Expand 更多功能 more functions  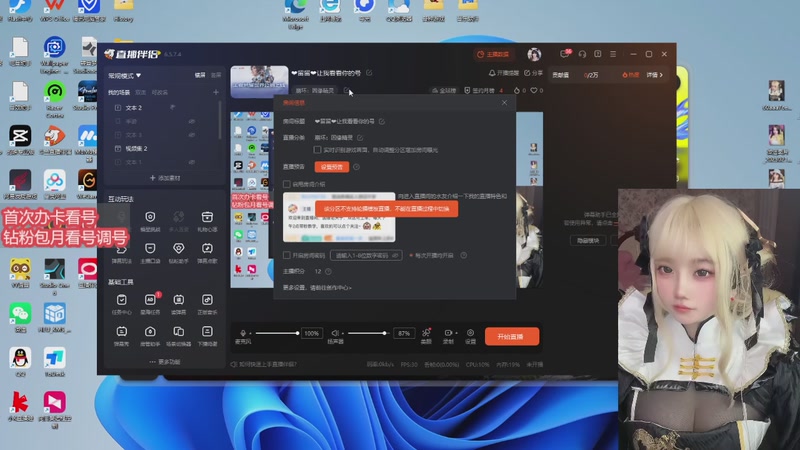coord(164,362)
